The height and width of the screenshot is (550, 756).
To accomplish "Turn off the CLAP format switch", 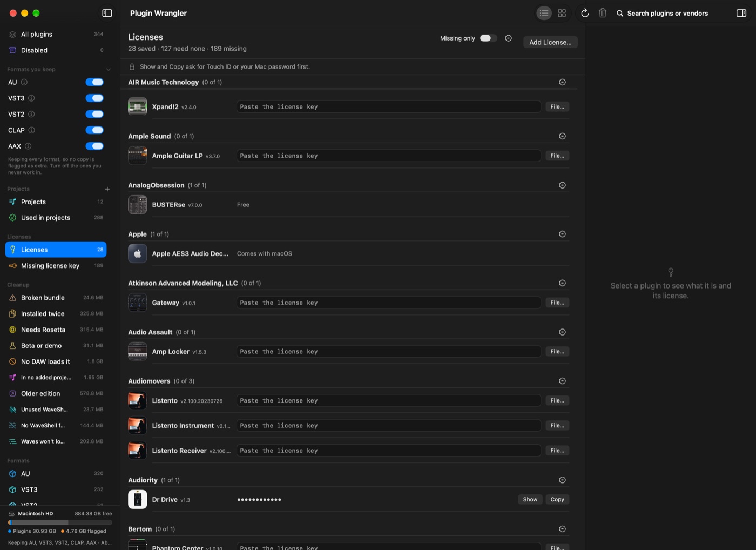I will click(94, 130).
